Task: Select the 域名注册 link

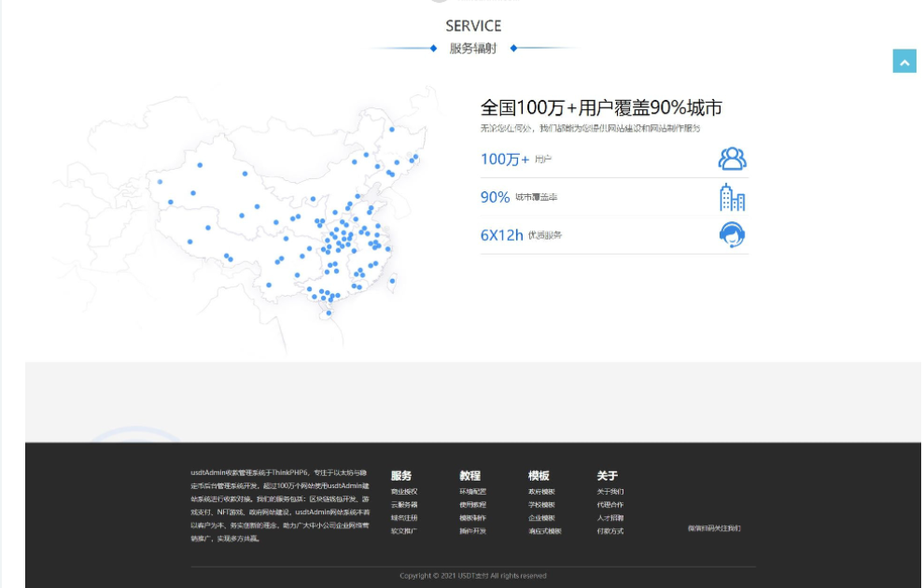Action: point(404,518)
